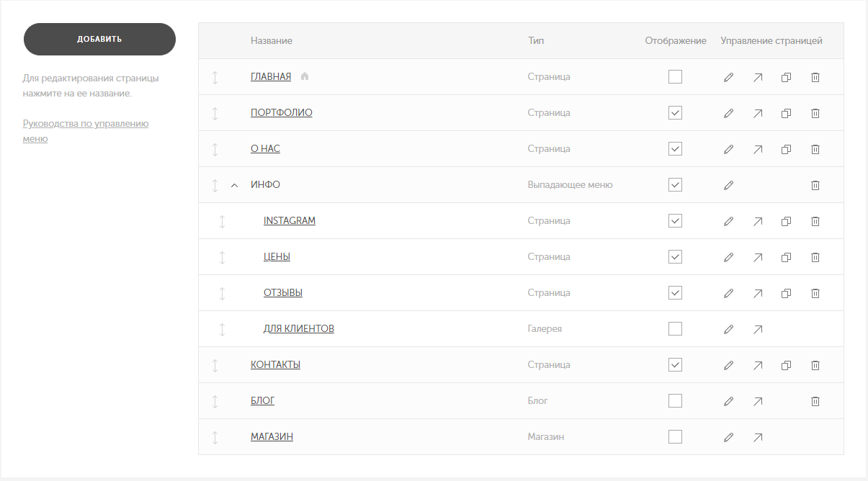Click the ДОБАВИТЬ button
The width and height of the screenshot is (868, 481).
[99, 39]
